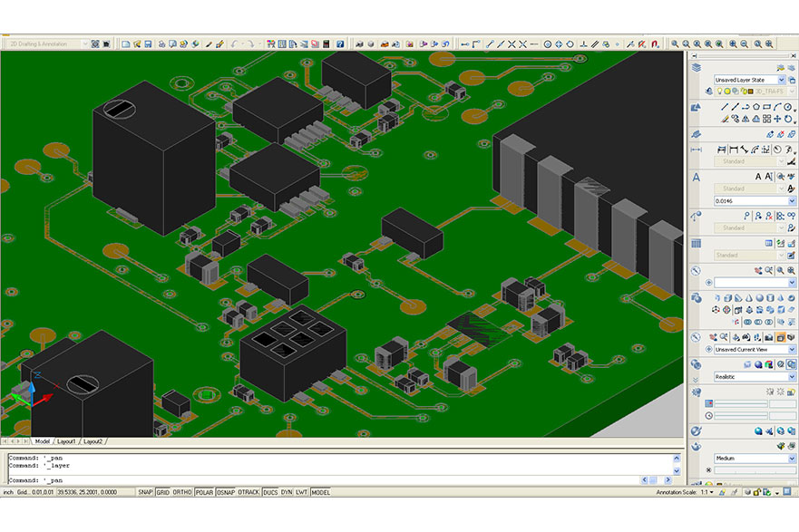
Task: Click the New drawing icon
Action: (x=125, y=44)
